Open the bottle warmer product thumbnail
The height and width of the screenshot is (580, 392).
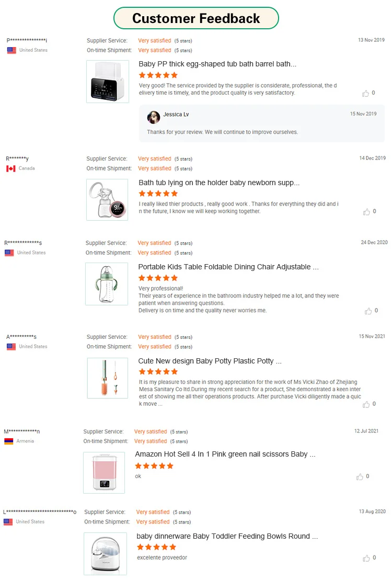pos(108,82)
